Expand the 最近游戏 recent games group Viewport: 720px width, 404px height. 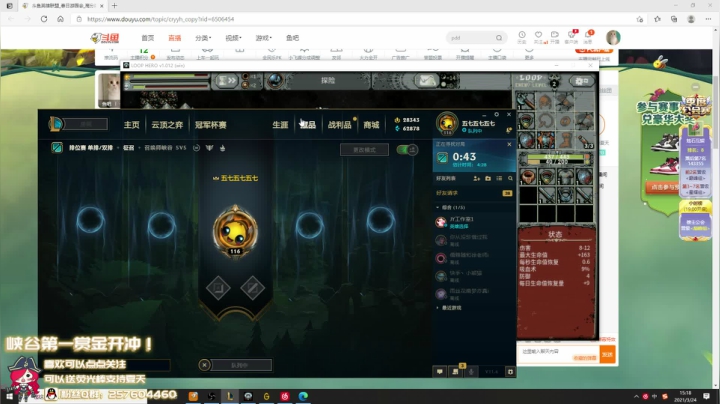(437, 308)
